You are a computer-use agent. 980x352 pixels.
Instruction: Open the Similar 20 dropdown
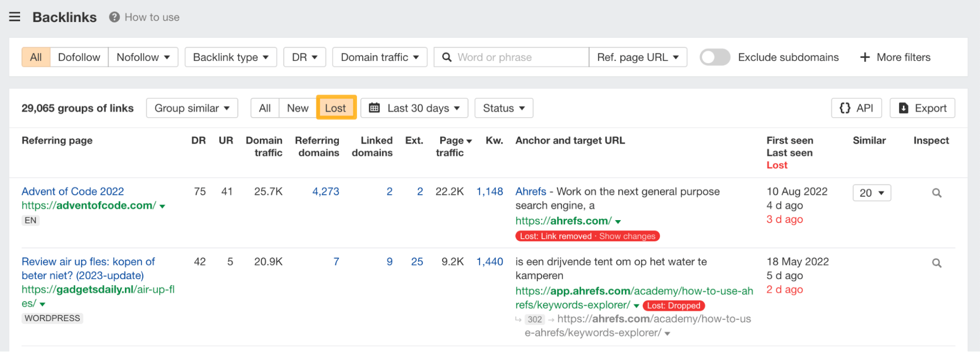click(872, 193)
